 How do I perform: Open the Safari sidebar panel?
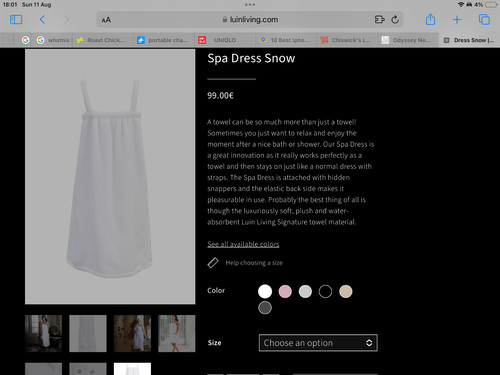coord(16,20)
